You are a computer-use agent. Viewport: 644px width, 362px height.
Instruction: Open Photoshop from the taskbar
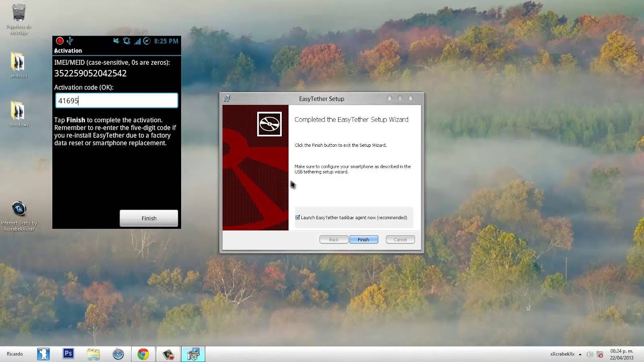pyautogui.click(x=68, y=354)
